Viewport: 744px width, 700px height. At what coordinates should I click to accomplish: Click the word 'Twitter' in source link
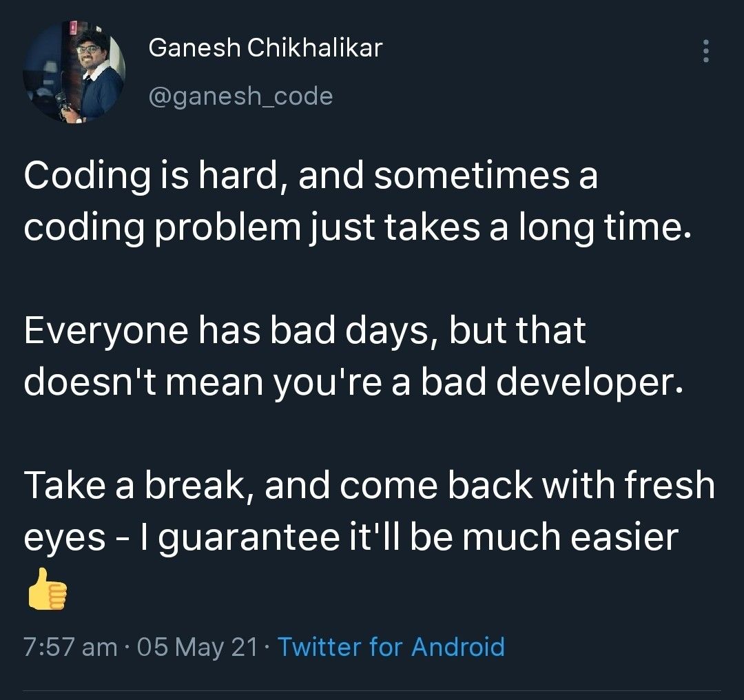coord(320,647)
